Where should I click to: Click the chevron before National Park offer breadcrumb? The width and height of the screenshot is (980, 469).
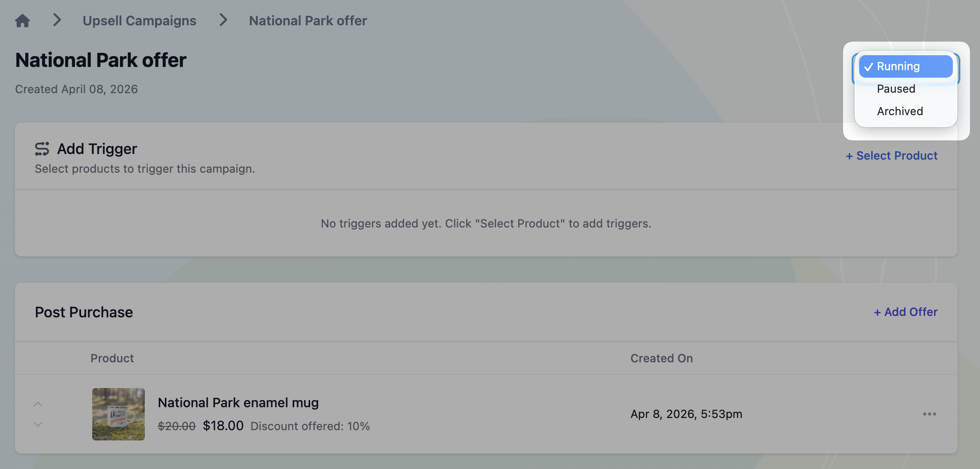click(223, 20)
